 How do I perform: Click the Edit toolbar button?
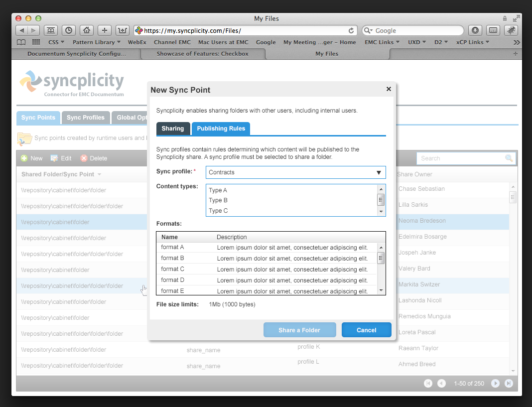tap(61, 158)
